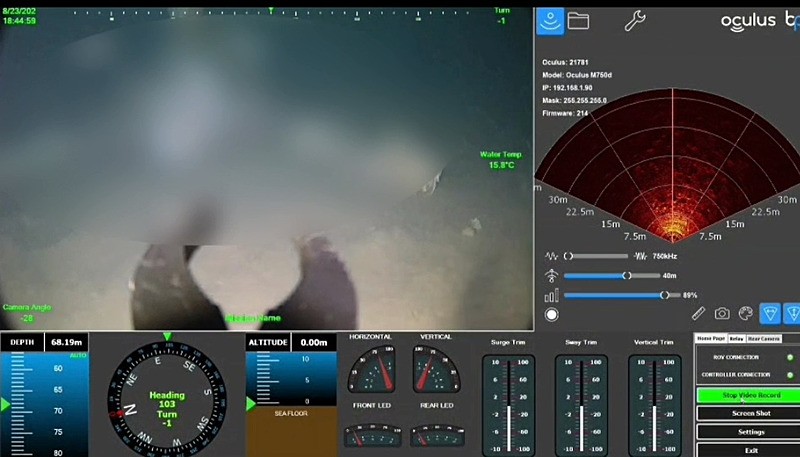Select the sonar online mode icon
This screenshot has height=457, width=800.
point(550,20)
